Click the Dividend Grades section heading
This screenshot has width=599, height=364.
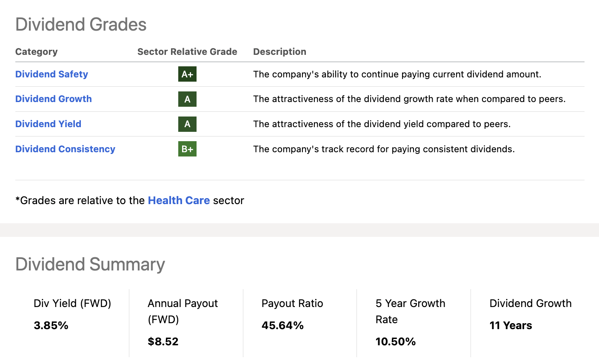(x=81, y=25)
